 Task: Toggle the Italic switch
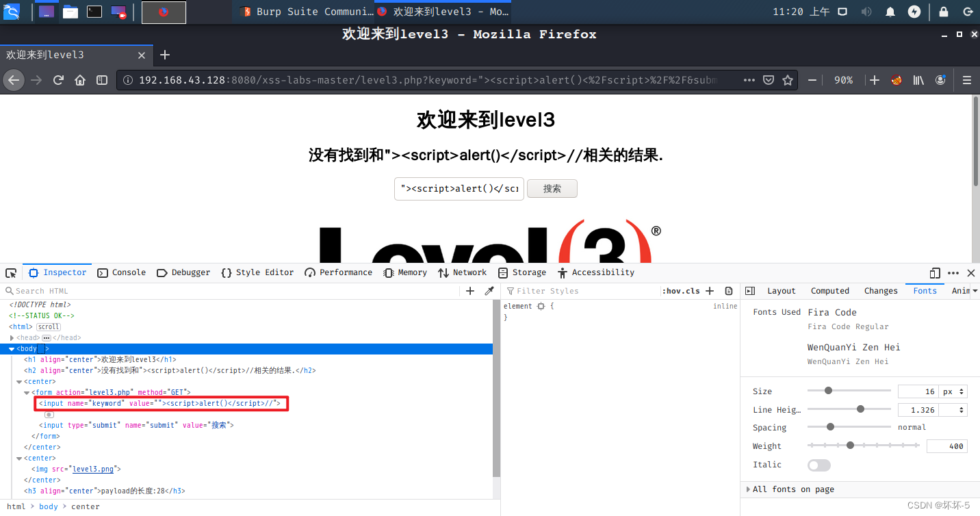click(819, 465)
